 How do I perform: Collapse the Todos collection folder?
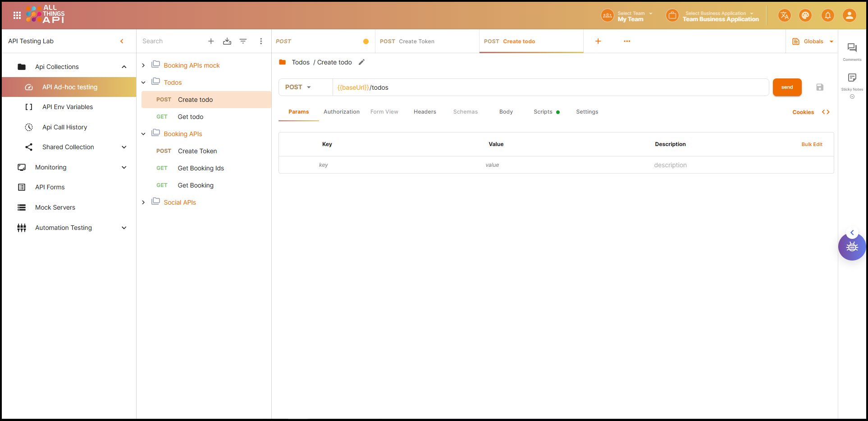click(143, 82)
